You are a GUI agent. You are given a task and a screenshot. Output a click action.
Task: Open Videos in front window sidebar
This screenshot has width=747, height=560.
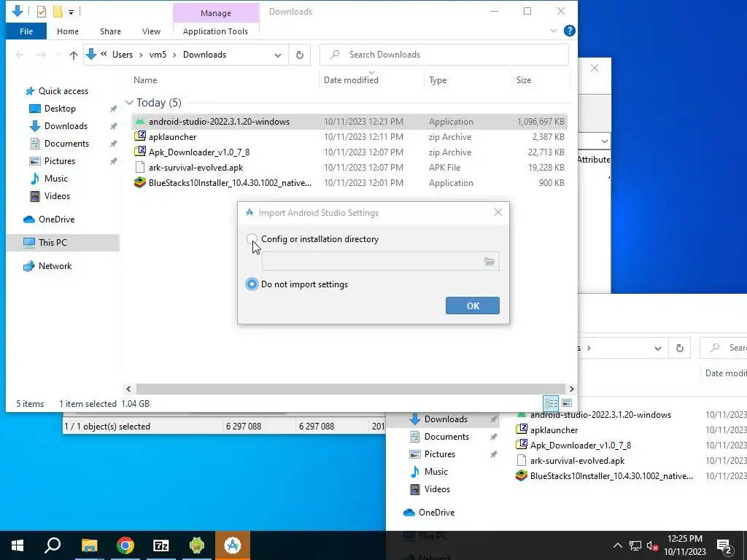tap(57, 196)
